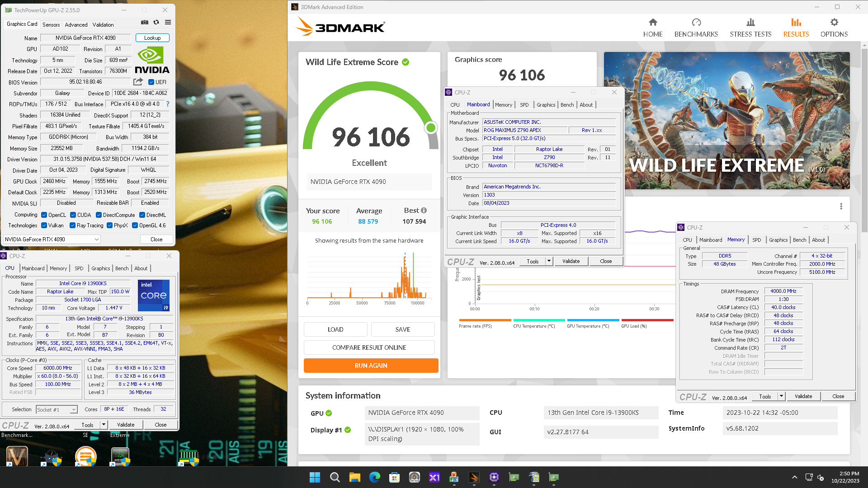Click the CPU-Z purple chip taskbar icon

pyautogui.click(x=494, y=477)
